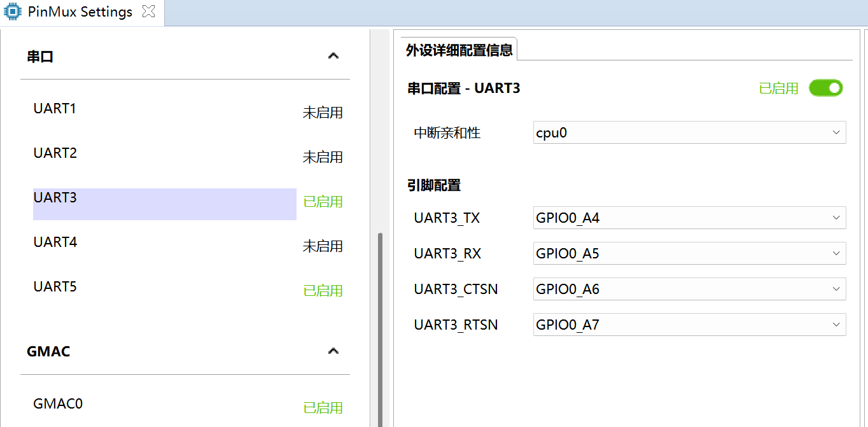Toggle the UART3 enable switch off

point(825,88)
